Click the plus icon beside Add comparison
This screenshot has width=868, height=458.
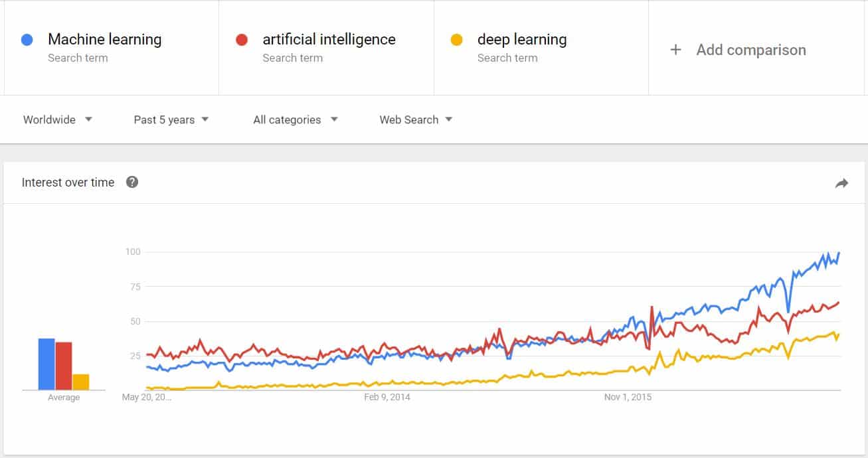click(675, 50)
